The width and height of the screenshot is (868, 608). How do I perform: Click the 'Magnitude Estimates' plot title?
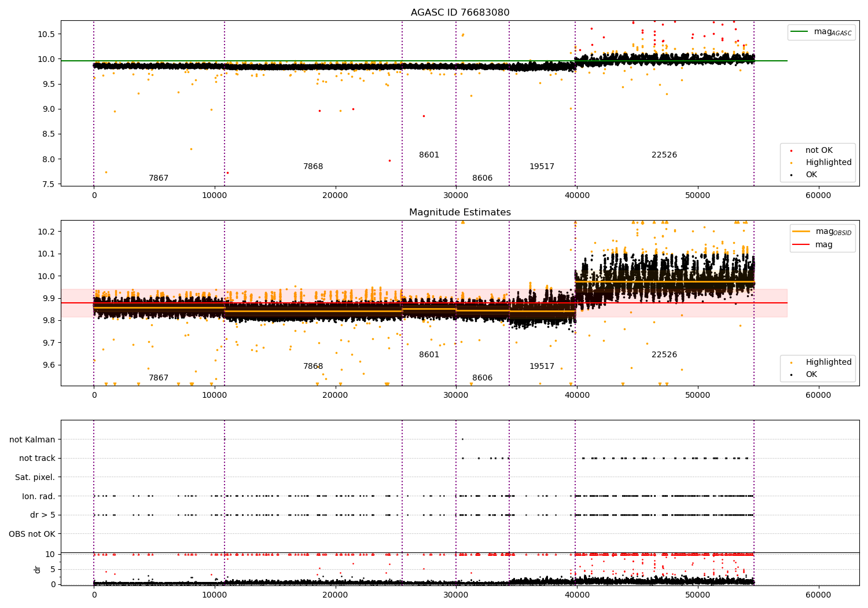tap(460, 213)
